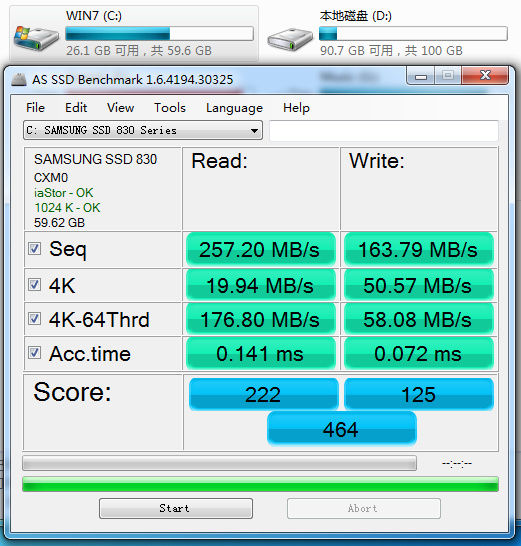Open the Tools menu
Screen dimensions: 521x546
click(170, 108)
